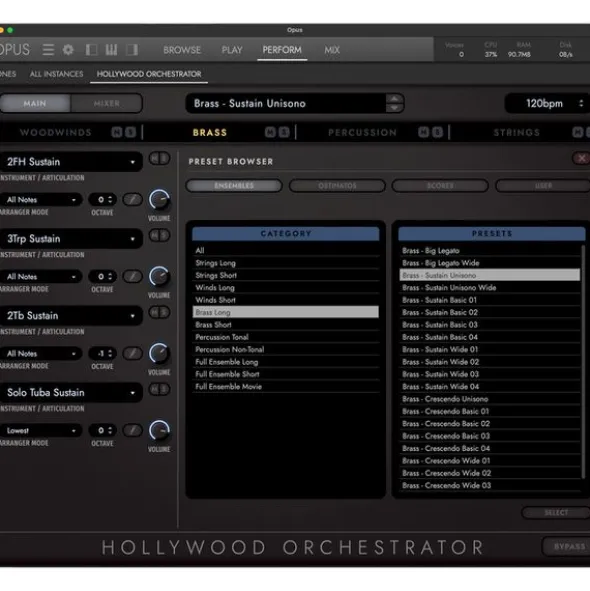The height and width of the screenshot is (591, 590).
Task: Mute the Woodwinds section
Action: [x=117, y=132]
